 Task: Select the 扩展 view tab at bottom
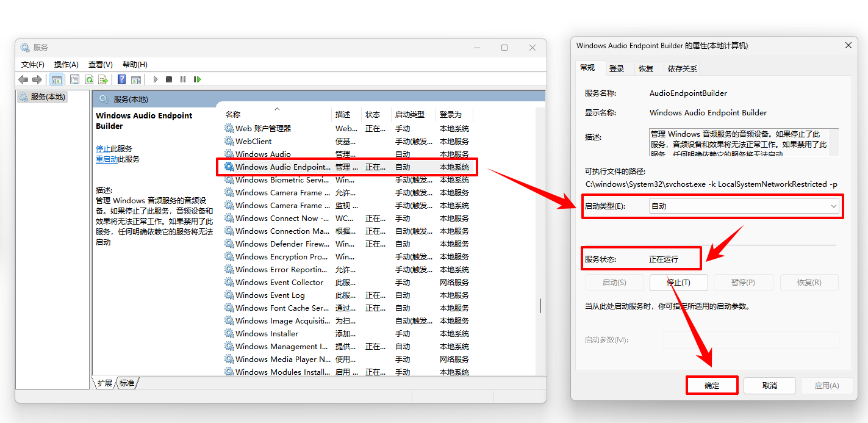105,383
